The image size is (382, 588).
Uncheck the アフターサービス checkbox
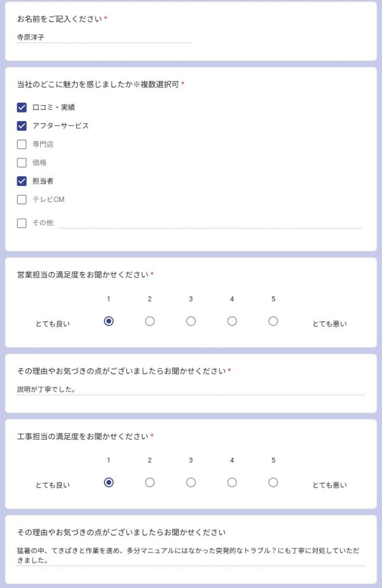coord(22,126)
